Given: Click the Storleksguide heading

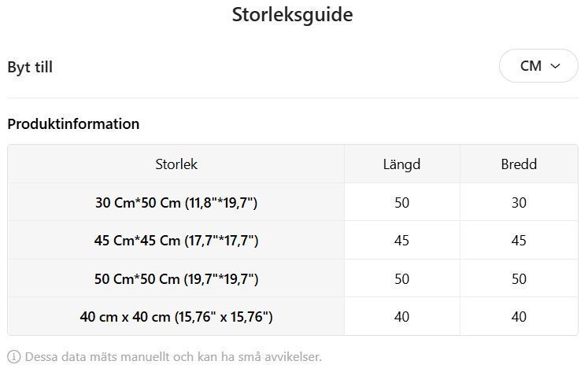Looking at the screenshot, I should 293,15.
